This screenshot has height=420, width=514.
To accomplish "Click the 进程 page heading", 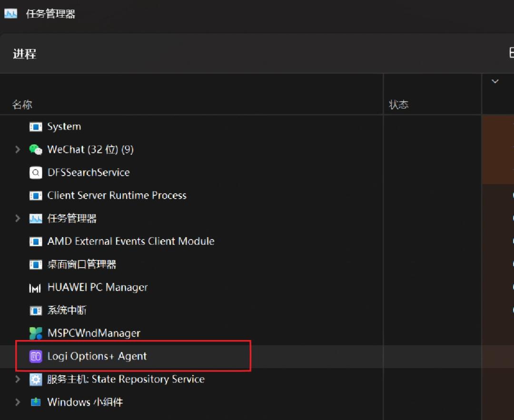I will (x=25, y=54).
